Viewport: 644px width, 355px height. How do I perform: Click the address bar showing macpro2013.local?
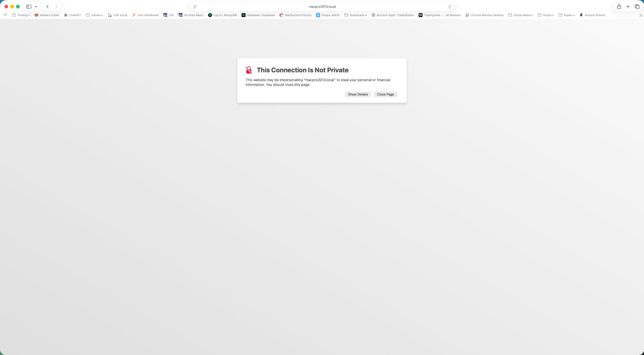tap(322, 6)
